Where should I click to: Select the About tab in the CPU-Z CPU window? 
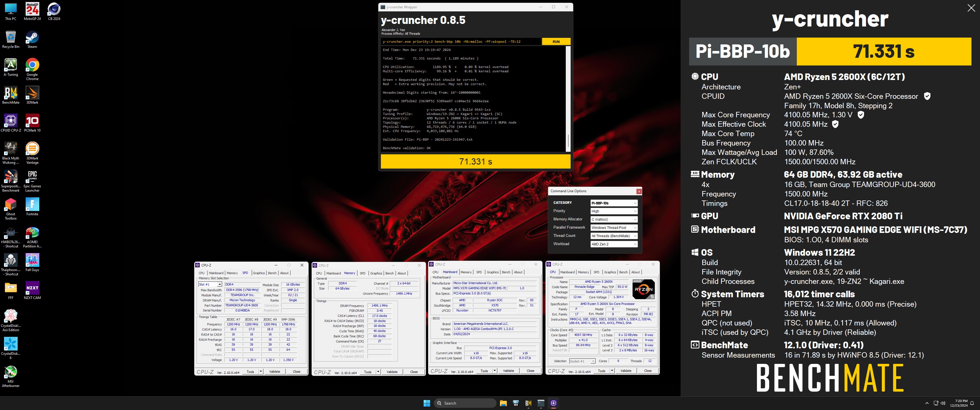636,272
